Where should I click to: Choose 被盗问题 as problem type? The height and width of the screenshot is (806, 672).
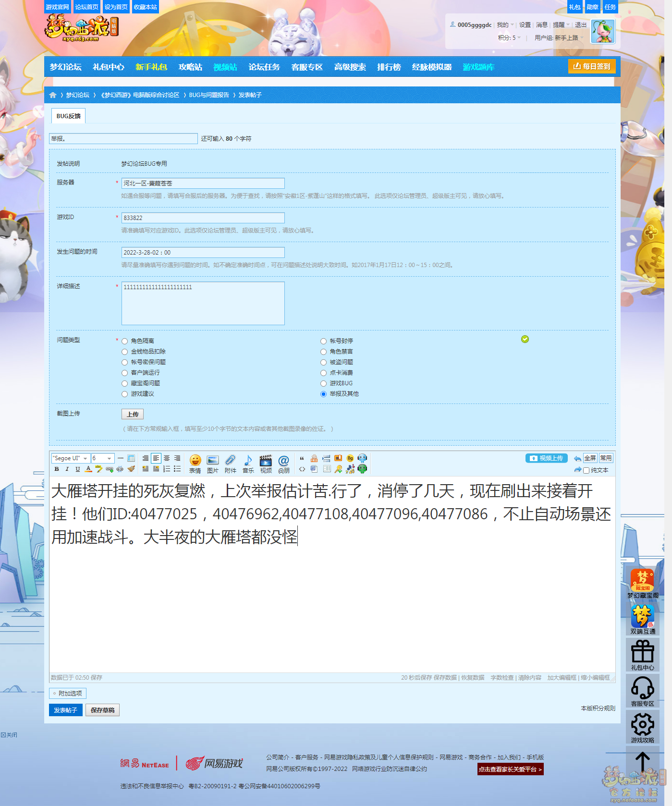pos(324,363)
